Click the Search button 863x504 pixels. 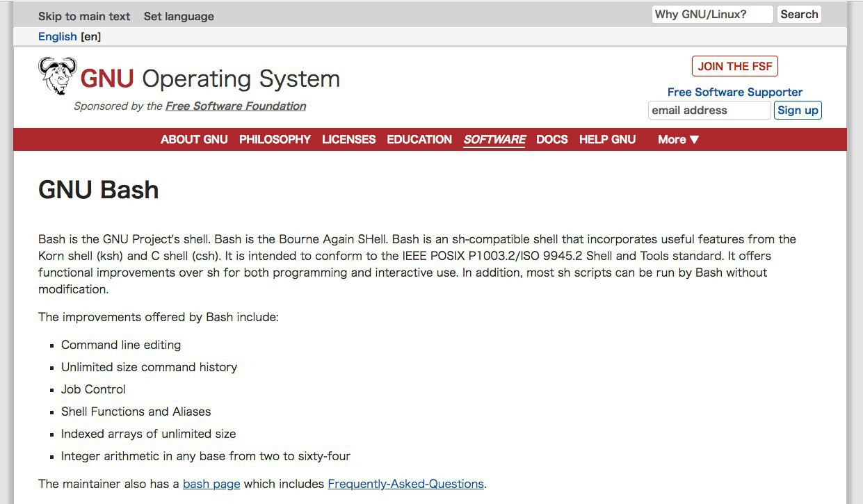799,14
